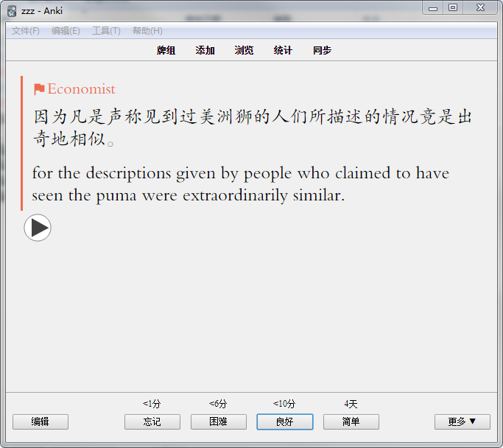Click 同步 to sync the collection
The height and width of the screenshot is (448, 503).
click(322, 50)
